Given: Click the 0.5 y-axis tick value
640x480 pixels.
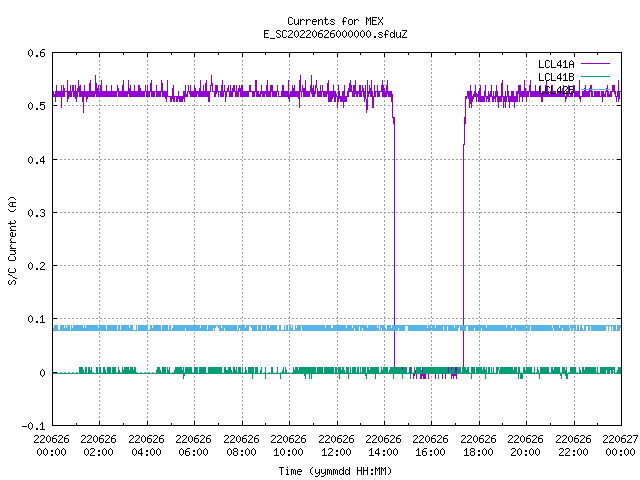Looking at the screenshot, I should [36, 106].
